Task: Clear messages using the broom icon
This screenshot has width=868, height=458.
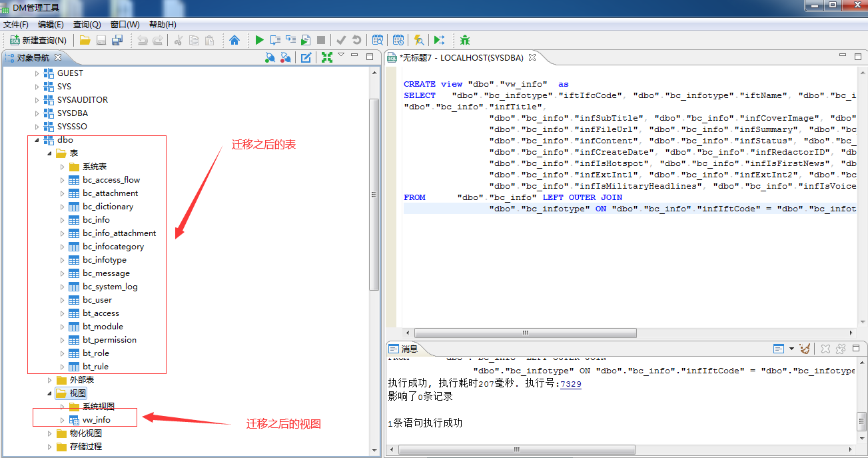Action: [805, 348]
